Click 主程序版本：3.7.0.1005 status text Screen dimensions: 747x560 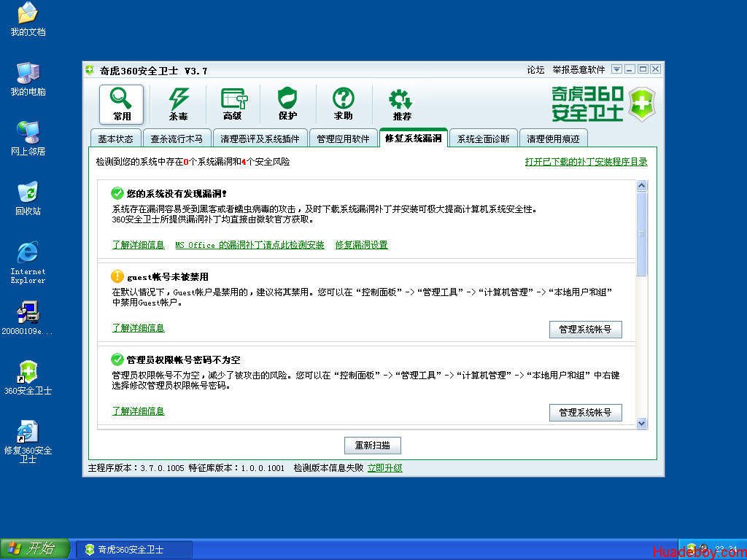point(136,468)
